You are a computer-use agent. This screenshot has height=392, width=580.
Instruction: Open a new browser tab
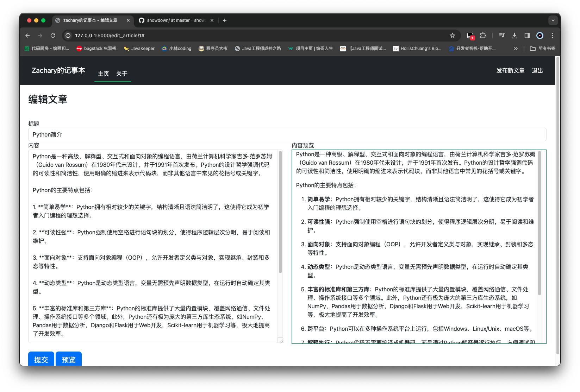tap(225, 20)
